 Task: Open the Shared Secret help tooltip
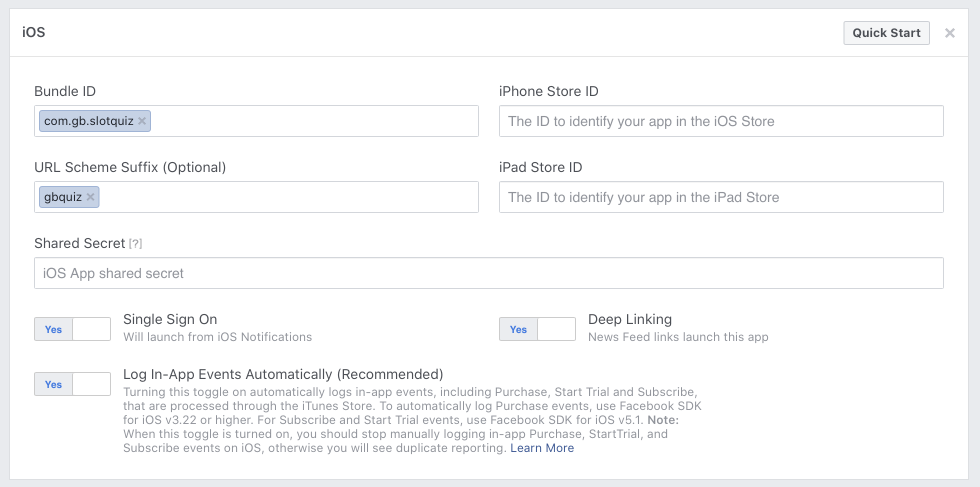(135, 243)
